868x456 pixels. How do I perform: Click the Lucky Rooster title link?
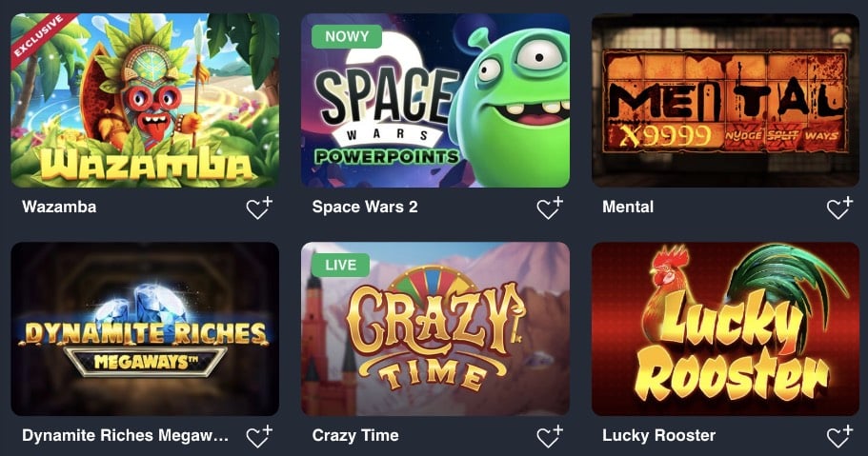658,435
